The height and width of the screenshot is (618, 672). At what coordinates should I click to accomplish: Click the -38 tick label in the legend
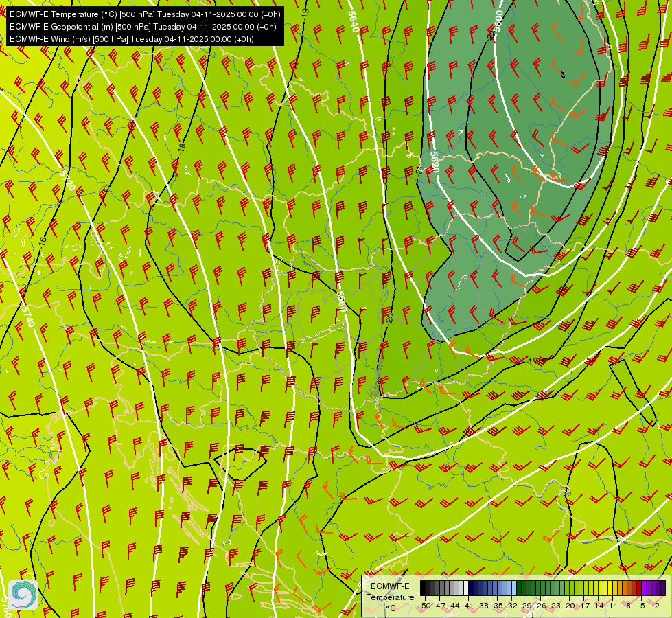point(482,606)
